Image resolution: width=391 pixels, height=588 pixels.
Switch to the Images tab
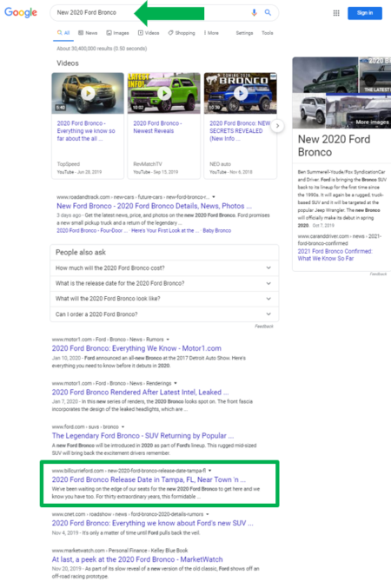pos(117,33)
